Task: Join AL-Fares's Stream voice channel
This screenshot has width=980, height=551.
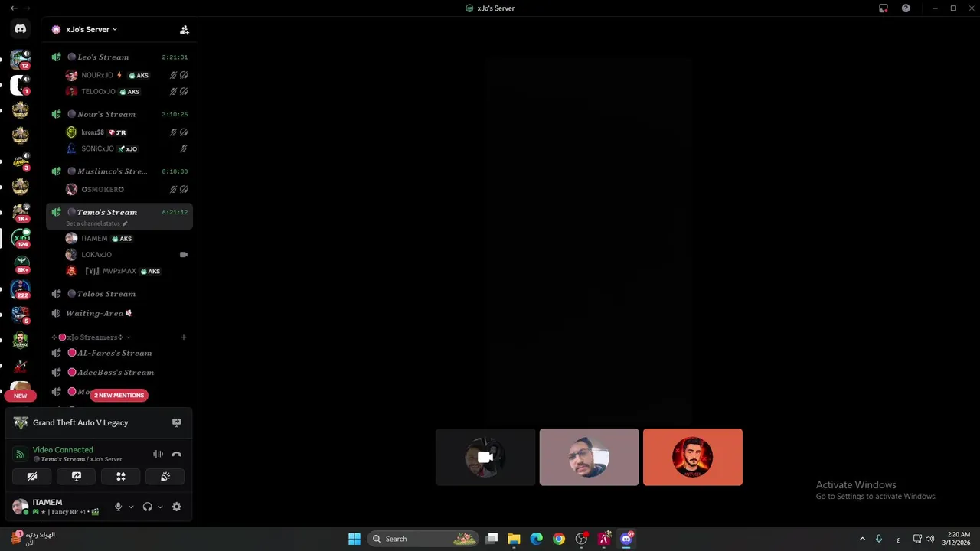Action: (119, 353)
